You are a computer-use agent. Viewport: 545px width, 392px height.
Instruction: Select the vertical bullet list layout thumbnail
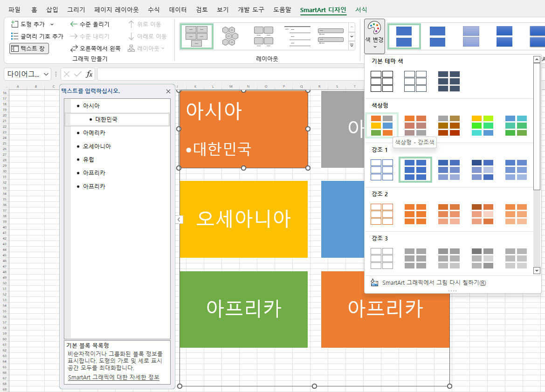(331, 36)
